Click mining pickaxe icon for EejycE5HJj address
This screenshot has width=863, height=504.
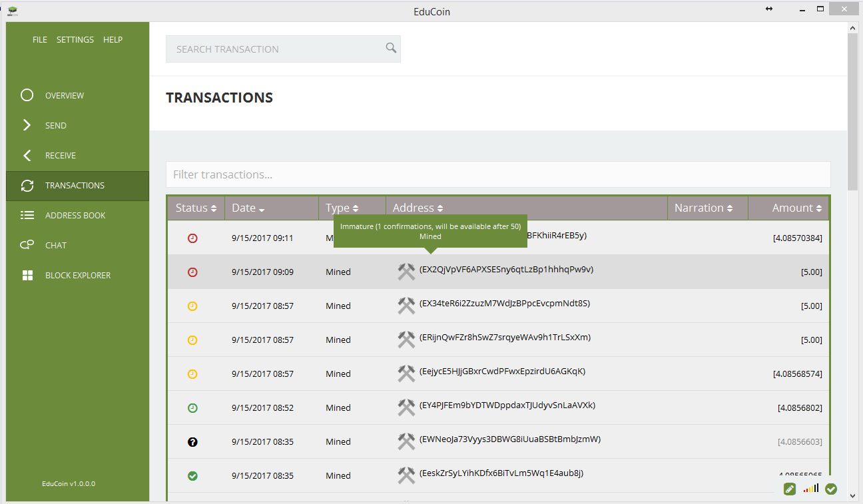click(406, 374)
